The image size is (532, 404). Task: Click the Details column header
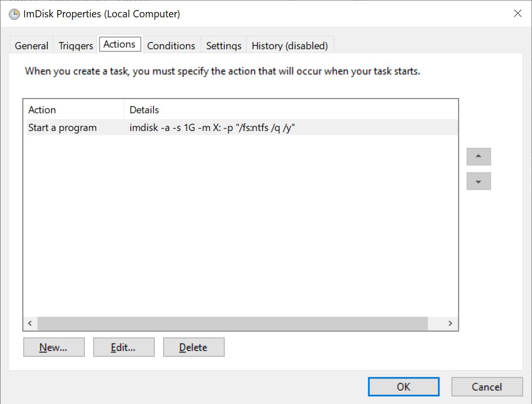[291, 110]
